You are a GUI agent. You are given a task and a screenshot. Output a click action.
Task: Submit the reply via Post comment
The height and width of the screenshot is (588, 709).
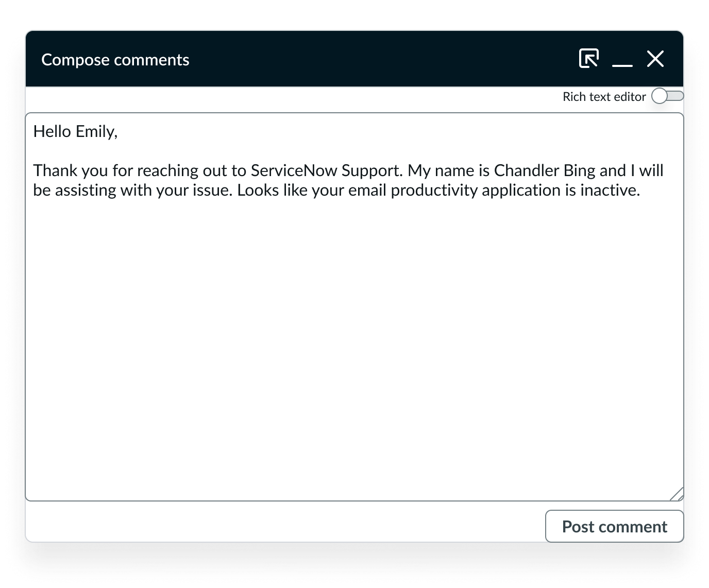(x=614, y=526)
